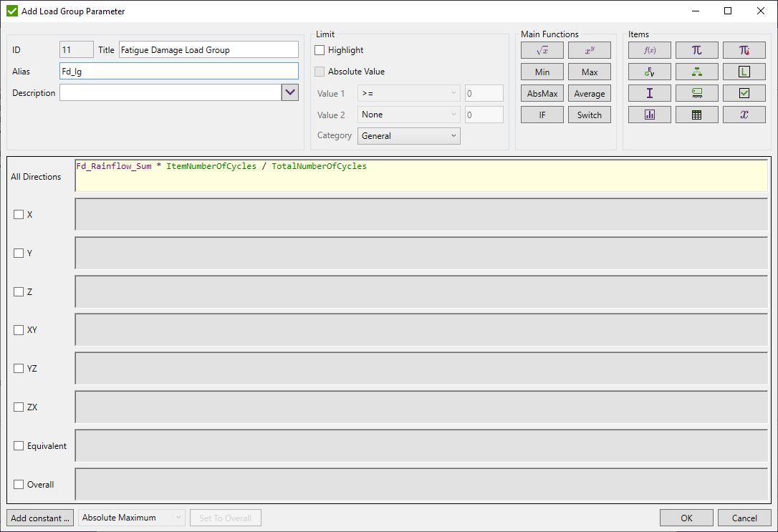The image size is (778, 532).
Task: Confirm the dialog with OK
Action: 686,518
